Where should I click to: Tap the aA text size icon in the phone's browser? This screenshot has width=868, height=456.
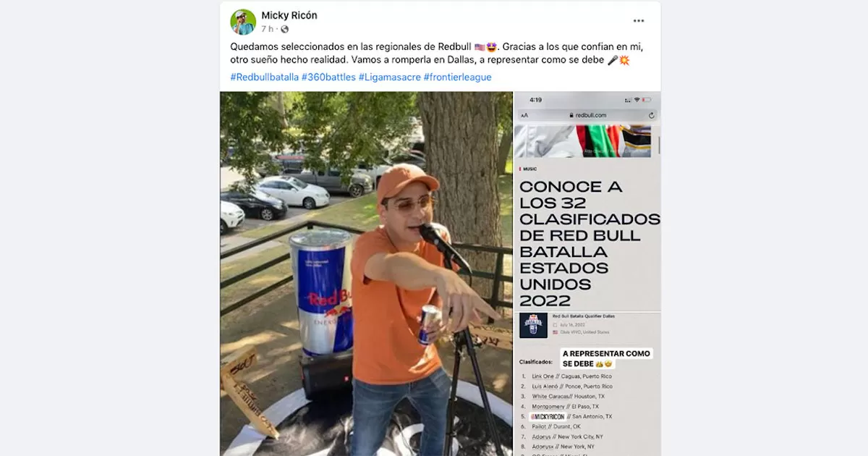pos(524,115)
